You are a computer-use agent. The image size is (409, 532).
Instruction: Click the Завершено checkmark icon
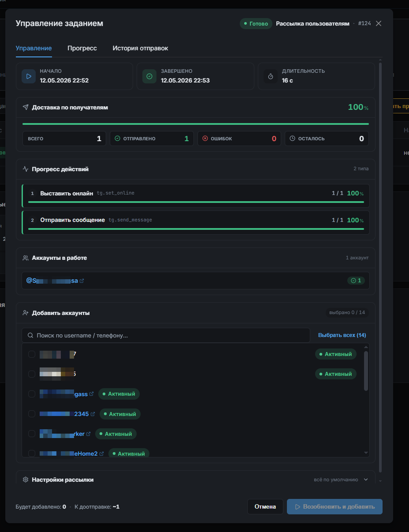(x=149, y=76)
